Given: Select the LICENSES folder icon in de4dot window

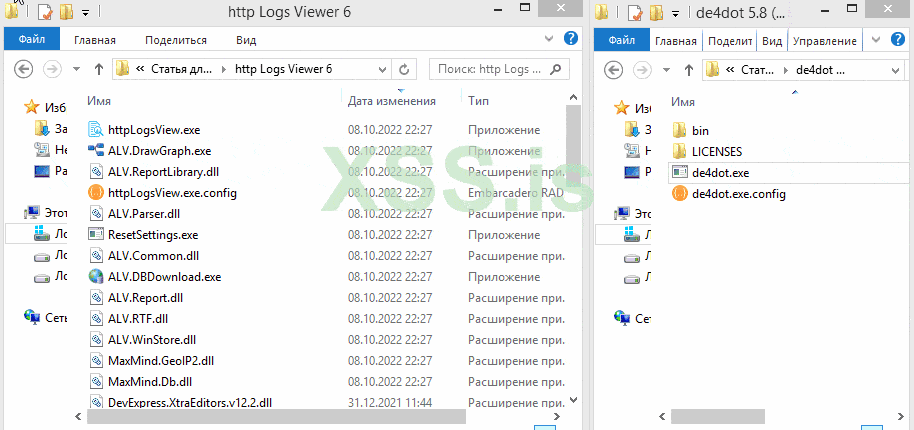Looking at the screenshot, I should point(680,151).
